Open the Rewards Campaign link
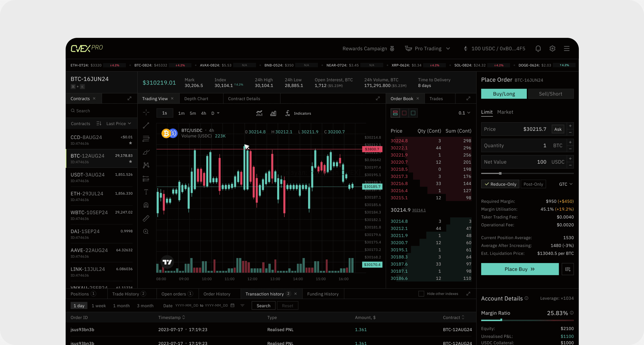The image size is (644, 345). [x=368, y=48]
